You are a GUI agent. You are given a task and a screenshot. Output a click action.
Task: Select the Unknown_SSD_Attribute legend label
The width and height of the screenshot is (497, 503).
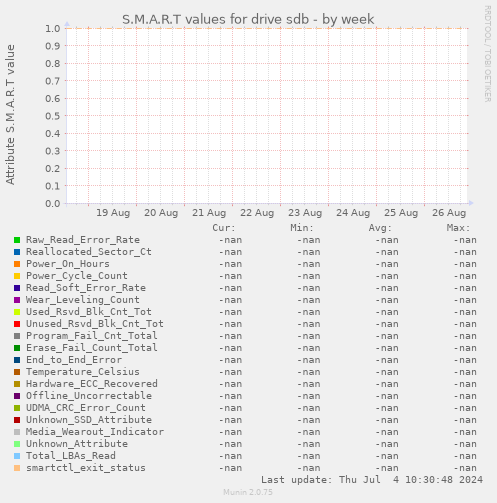pos(89,420)
